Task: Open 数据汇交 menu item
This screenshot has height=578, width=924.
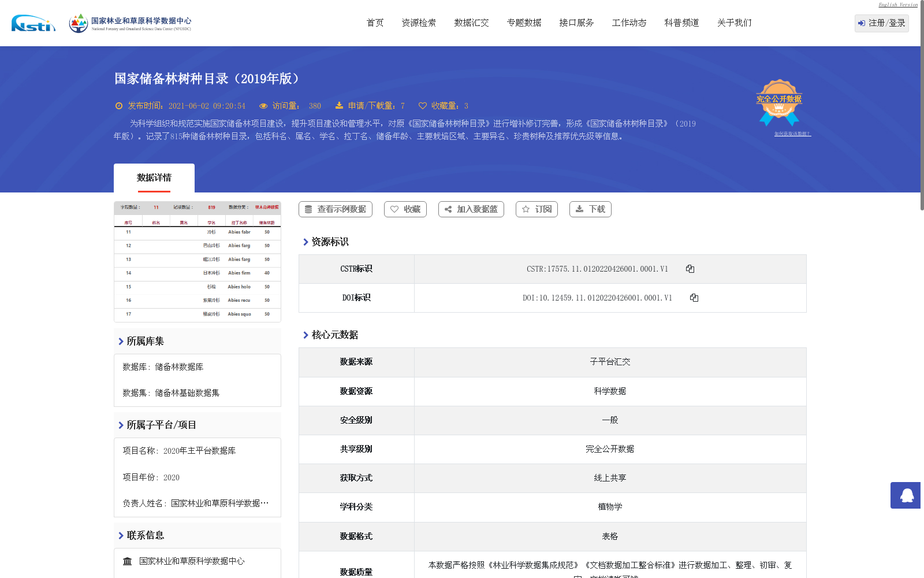Action: point(471,23)
